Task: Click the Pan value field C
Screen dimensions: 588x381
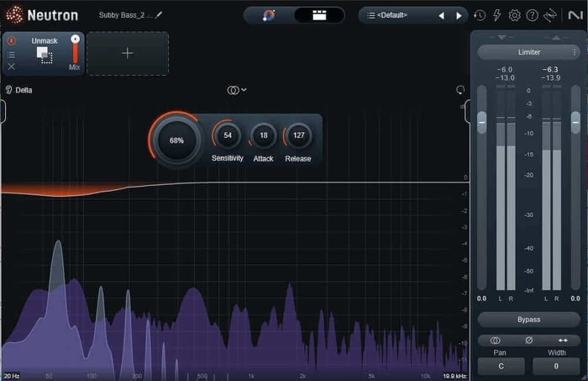Action: (501, 367)
